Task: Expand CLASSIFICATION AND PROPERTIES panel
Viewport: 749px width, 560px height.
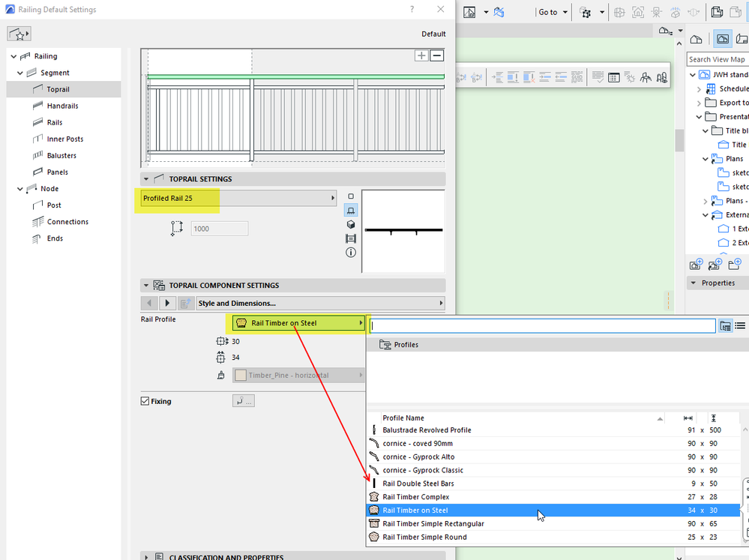Action: [x=146, y=557]
